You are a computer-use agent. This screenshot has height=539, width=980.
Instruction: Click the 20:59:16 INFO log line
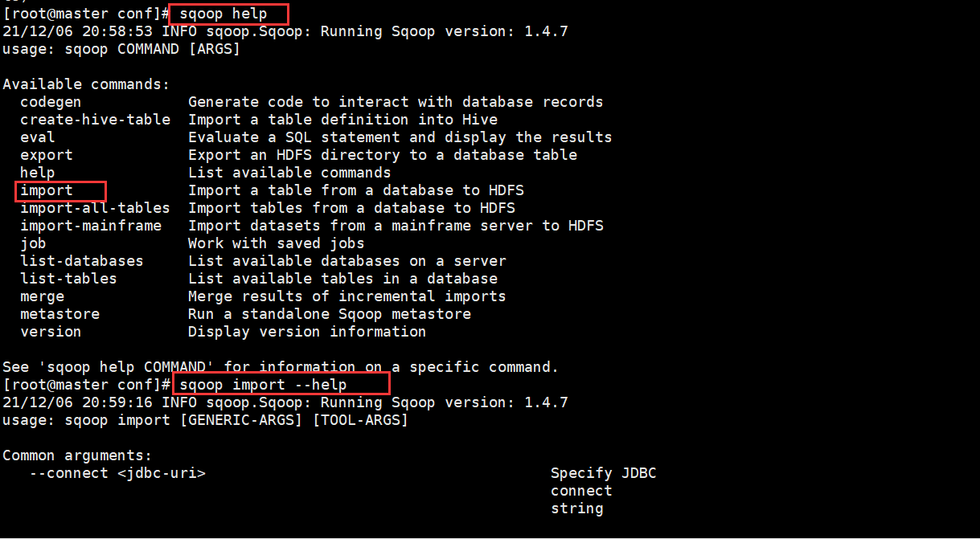(285, 402)
